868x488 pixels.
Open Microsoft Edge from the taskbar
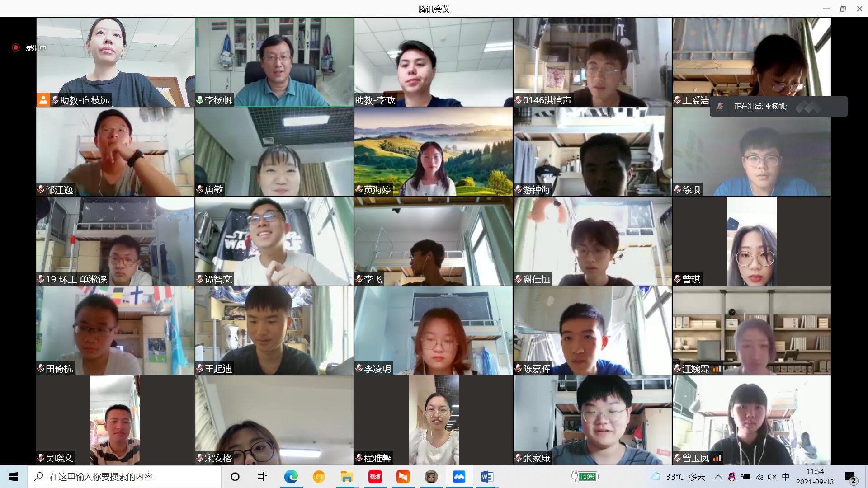[x=291, y=477]
